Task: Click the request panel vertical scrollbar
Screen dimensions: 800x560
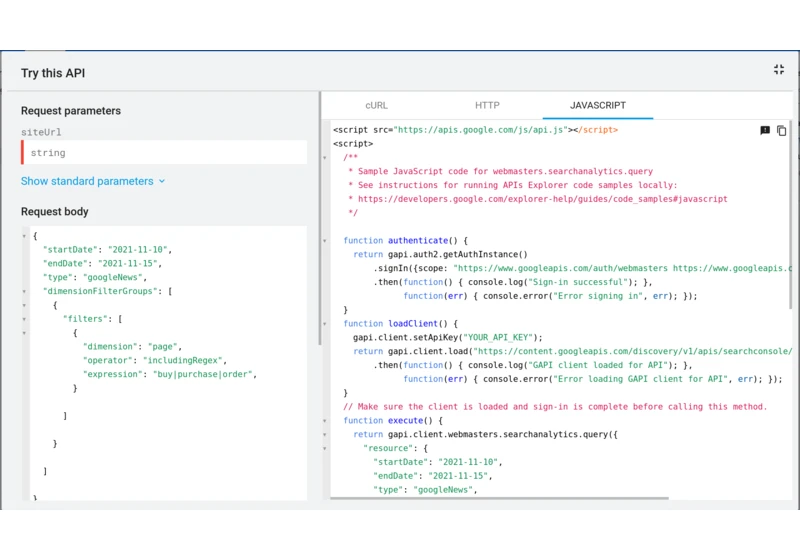Action: 320,218
